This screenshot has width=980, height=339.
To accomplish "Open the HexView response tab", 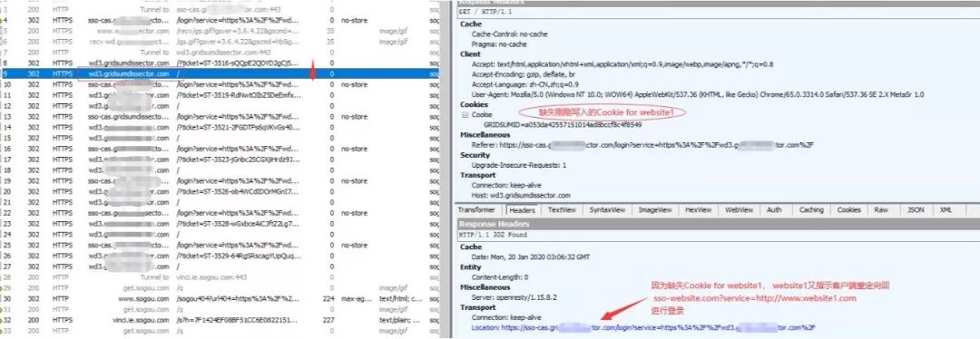I will 699,210.
